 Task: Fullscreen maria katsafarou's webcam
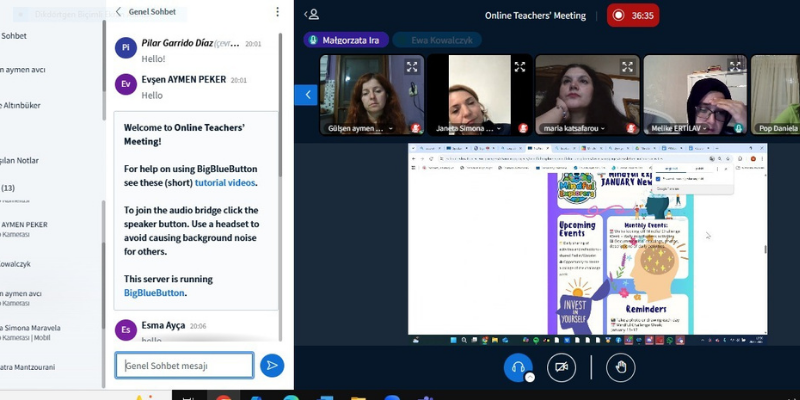[x=627, y=66]
